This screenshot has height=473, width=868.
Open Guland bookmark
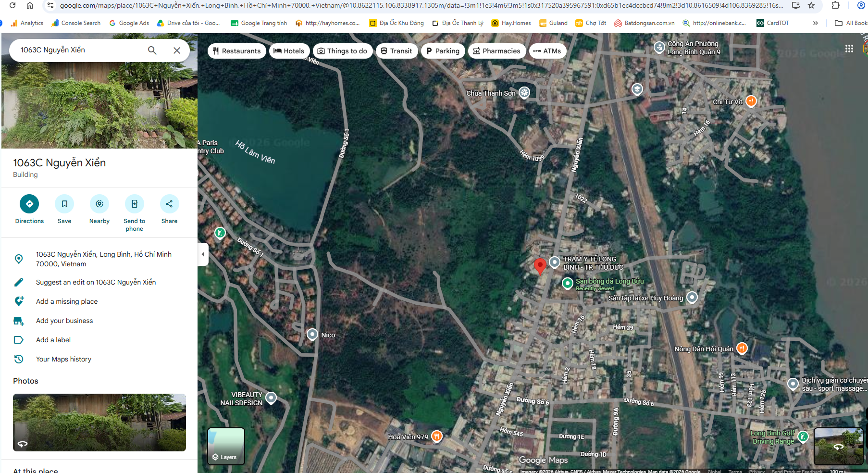tap(553, 23)
